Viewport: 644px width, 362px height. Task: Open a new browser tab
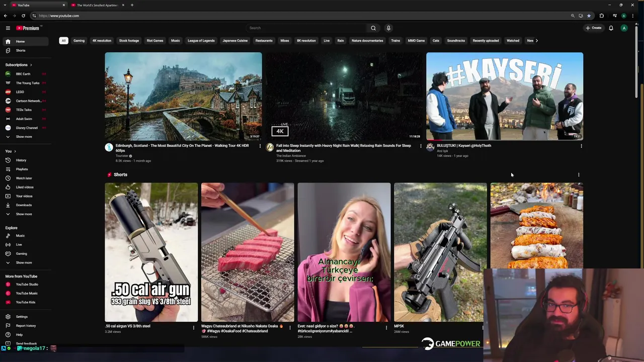(x=132, y=5)
